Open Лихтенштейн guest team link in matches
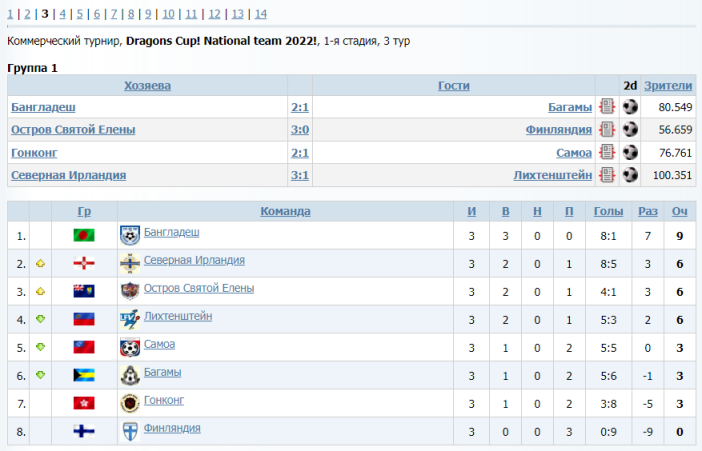The image size is (702, 451). tap(553, 176)
